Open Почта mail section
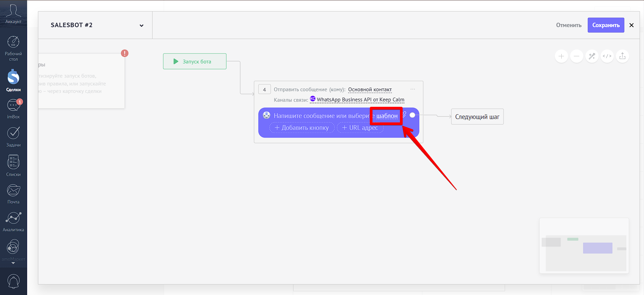The image size is (644, 295). point(13,194)
